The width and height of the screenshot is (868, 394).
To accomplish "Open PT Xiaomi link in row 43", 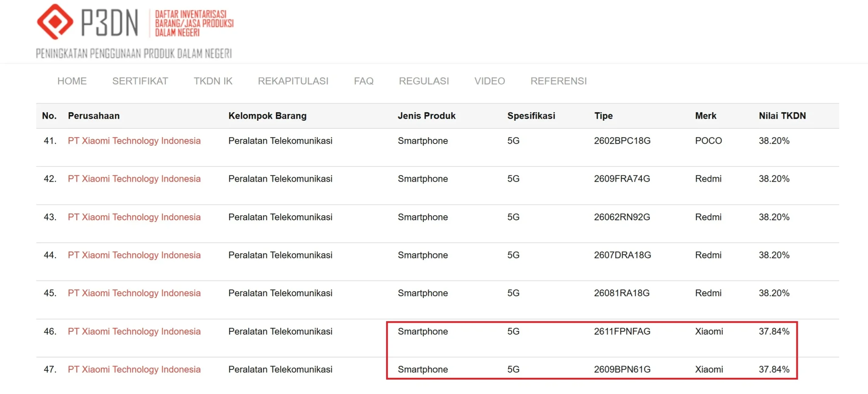I will tap(134, 217).
